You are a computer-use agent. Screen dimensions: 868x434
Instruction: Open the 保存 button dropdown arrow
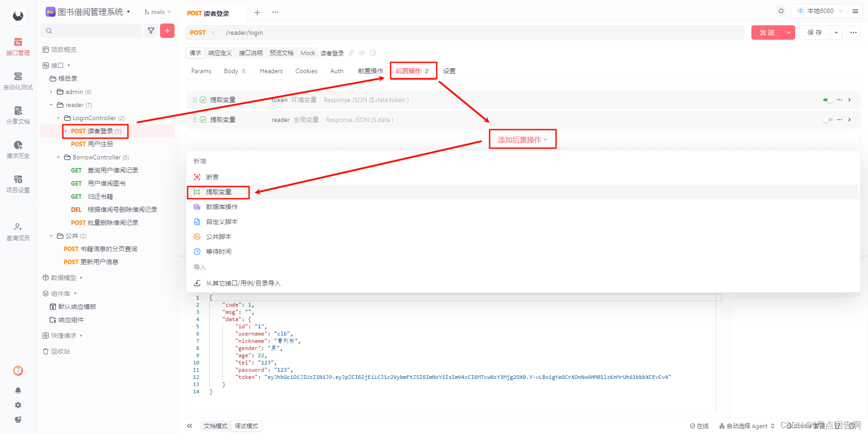click(836, 33)
